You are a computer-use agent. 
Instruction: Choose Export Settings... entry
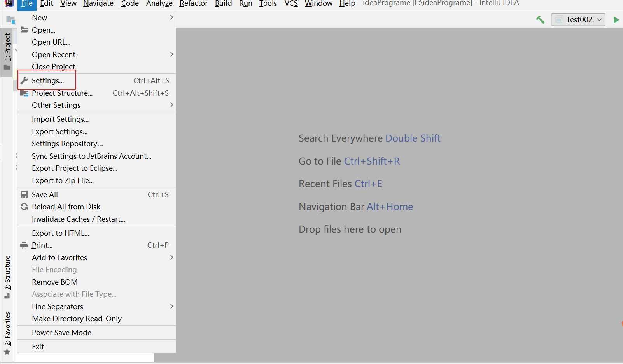point(96,131)
